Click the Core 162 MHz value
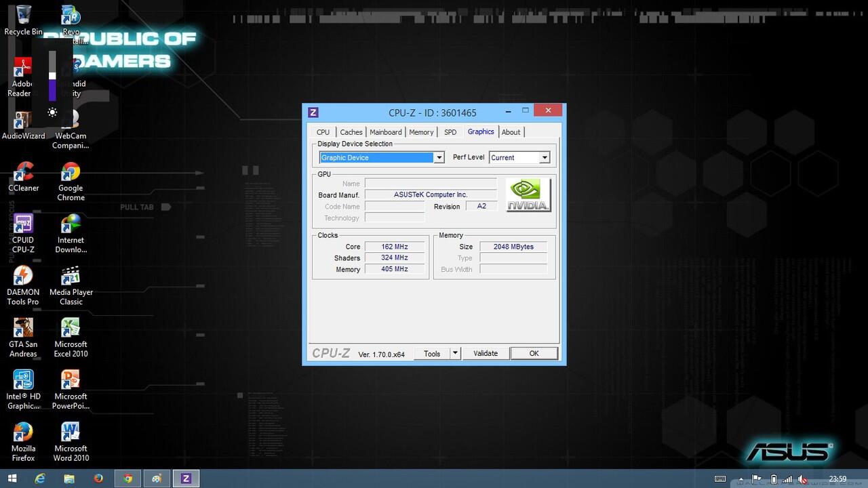 [x=395, y=247]
